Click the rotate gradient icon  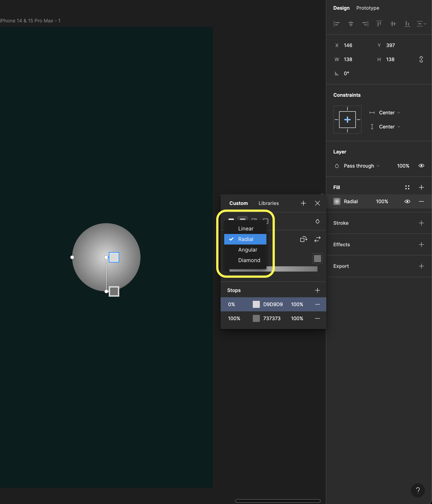click(303, 239)
